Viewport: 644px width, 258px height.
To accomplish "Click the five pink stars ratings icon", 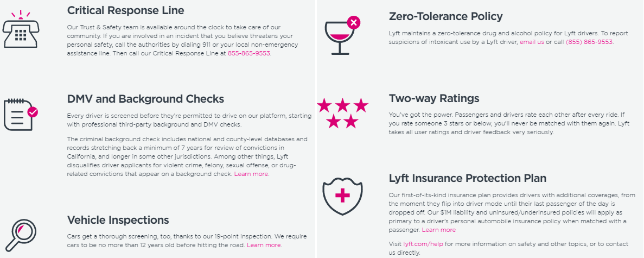I will pos(342,113).
